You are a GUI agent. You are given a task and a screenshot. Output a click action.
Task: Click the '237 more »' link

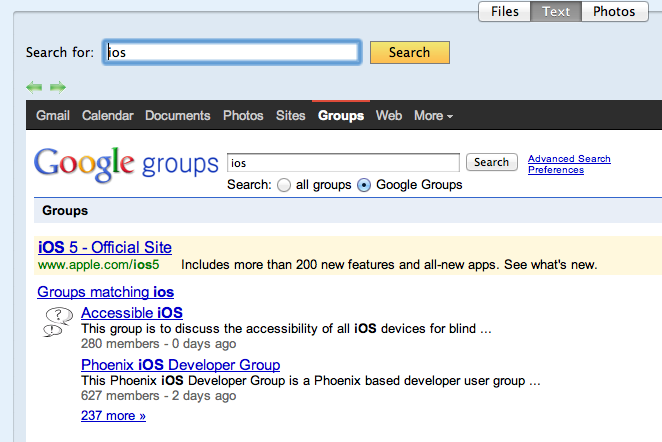tap(113, 415)
